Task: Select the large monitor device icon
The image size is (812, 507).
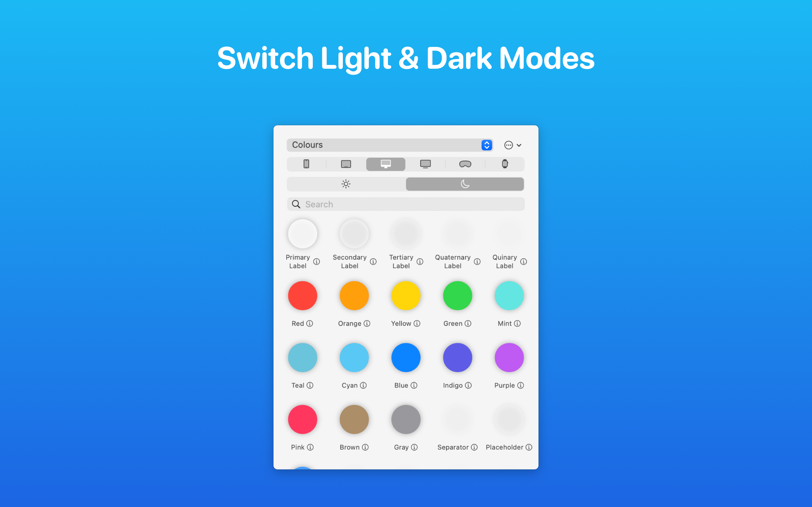Action: pos(385,164)
